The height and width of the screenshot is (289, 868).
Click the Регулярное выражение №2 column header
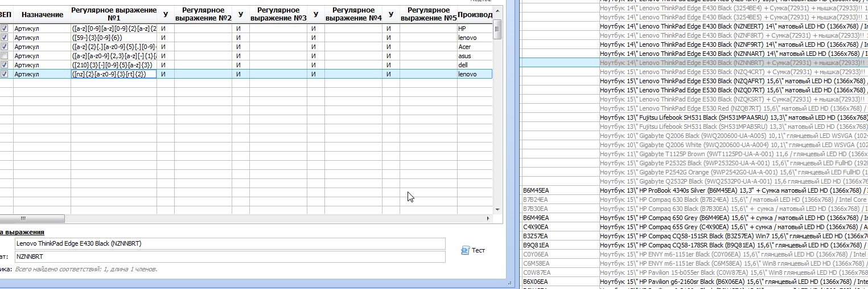pos(203,14)
